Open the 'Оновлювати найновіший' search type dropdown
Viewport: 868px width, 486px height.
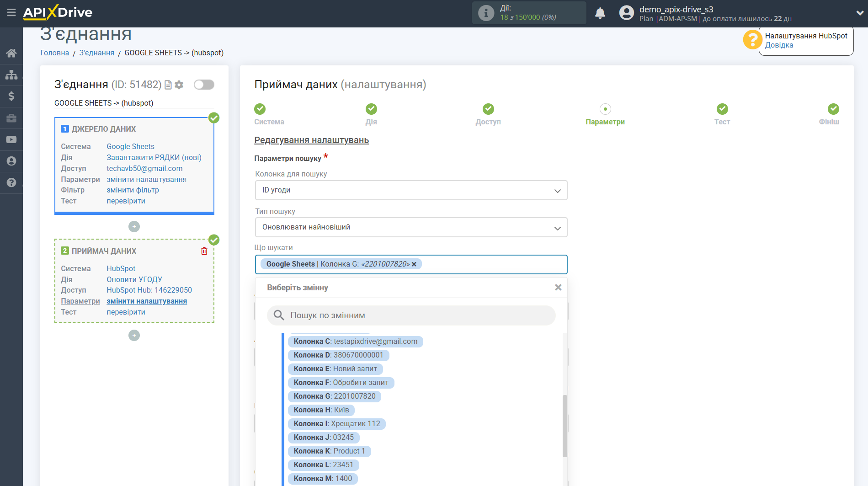[411, 227]
